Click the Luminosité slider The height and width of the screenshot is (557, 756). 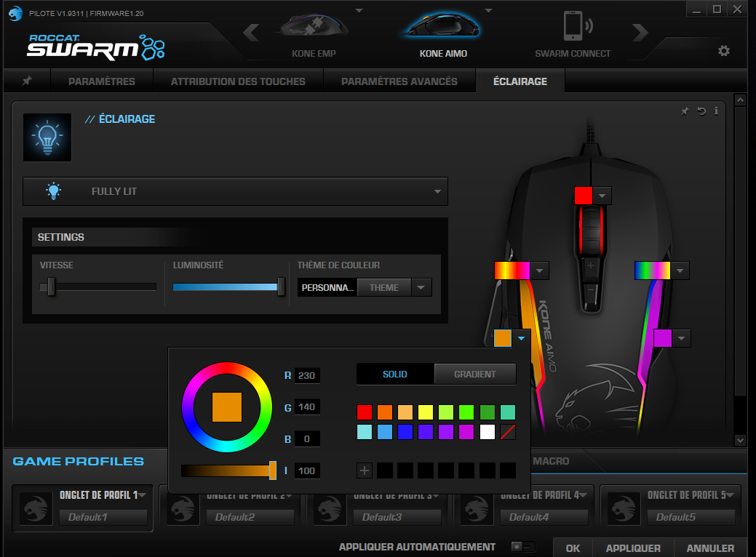click(x=228, y=287)
